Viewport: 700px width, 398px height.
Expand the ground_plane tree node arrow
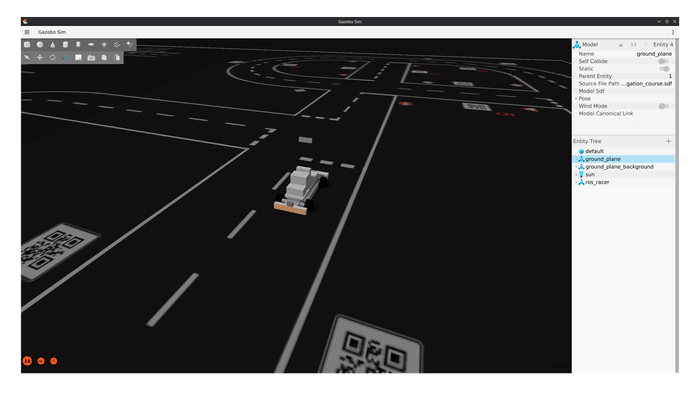coord(576,159)
